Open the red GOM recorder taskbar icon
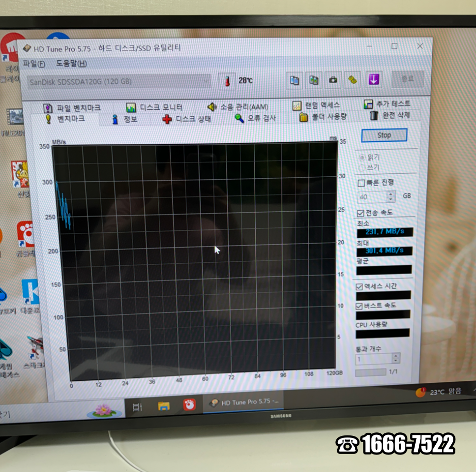 189,404
